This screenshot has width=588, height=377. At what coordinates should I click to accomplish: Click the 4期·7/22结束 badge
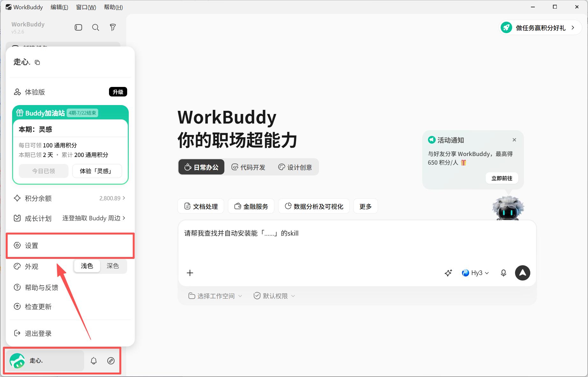point(83,113)
